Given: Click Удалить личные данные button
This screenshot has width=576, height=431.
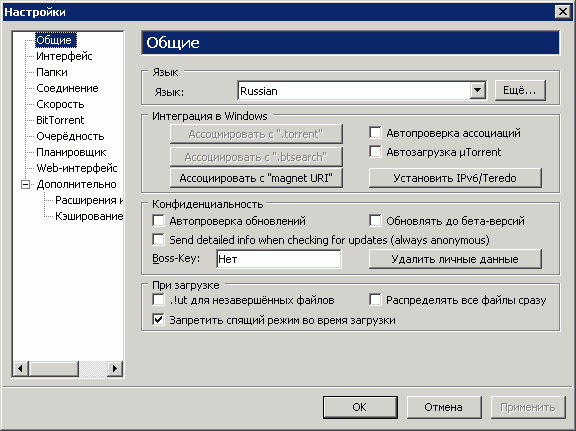Looking at the screenshot, I should [455, 259].
